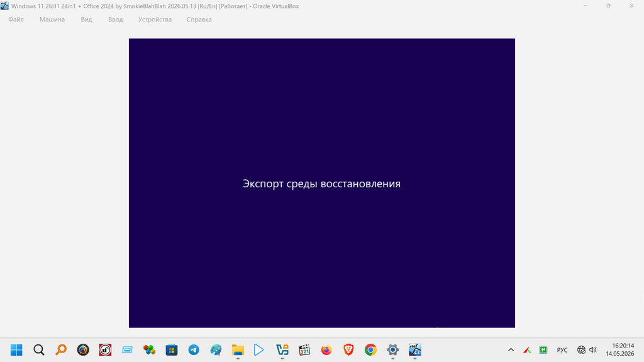This screenshot has height=362, width=644.
Task: Switch the РУС input language indicator
Action: pos(562,350)
